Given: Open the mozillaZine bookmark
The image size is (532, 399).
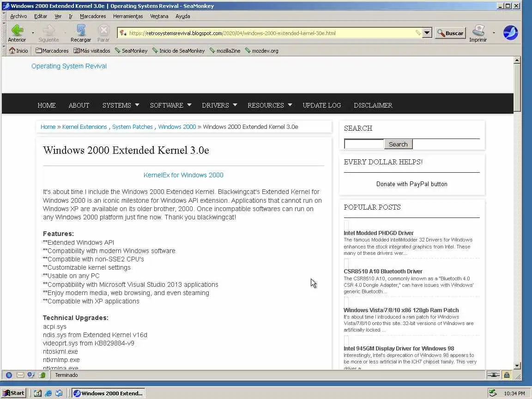Looking at the screenshot, I should (224, 50).
